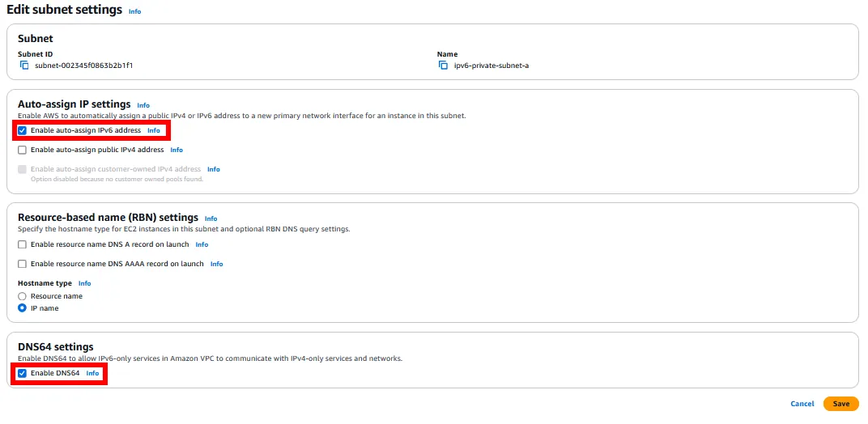
Task: Open Info next to auto-assign IPv6 address
Action: tap(154, 130)
